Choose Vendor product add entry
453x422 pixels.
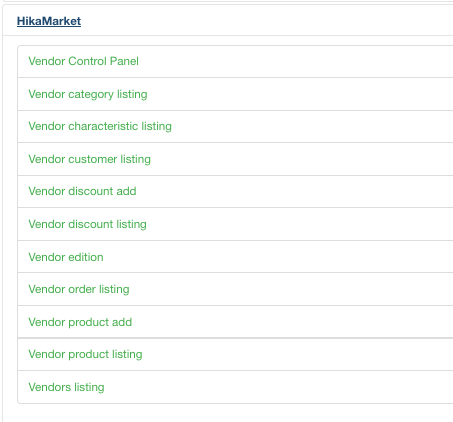click(80, 322)
